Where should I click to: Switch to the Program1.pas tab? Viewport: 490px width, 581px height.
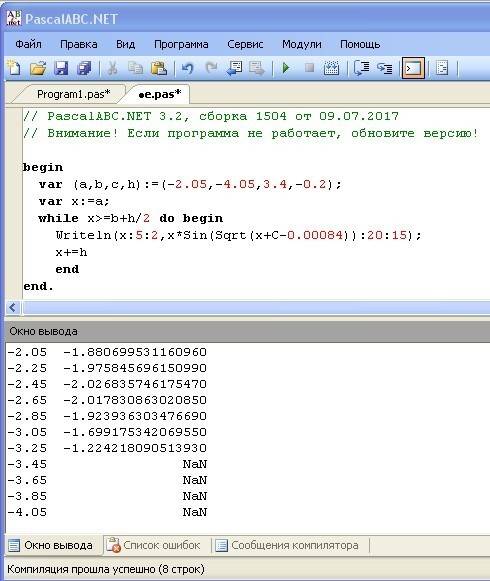pyautogui.click(x=73, y=94)
